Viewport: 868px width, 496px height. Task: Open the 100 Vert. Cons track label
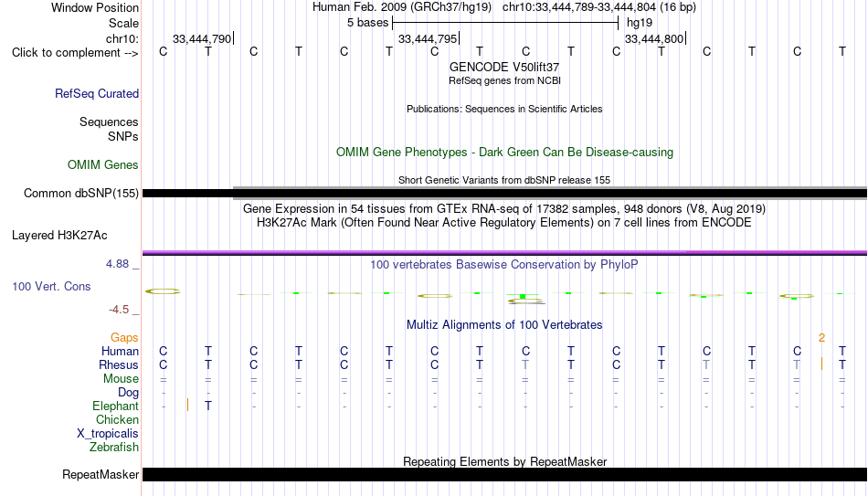(51, 286)
